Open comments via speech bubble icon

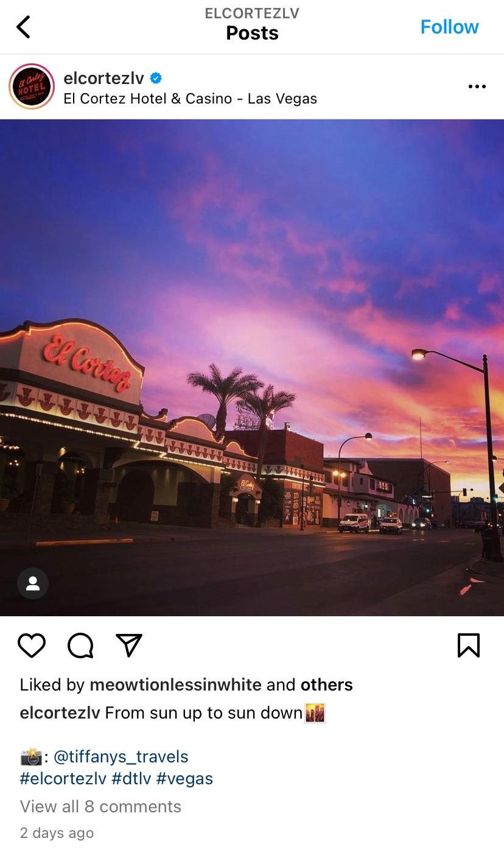[80, 645]
